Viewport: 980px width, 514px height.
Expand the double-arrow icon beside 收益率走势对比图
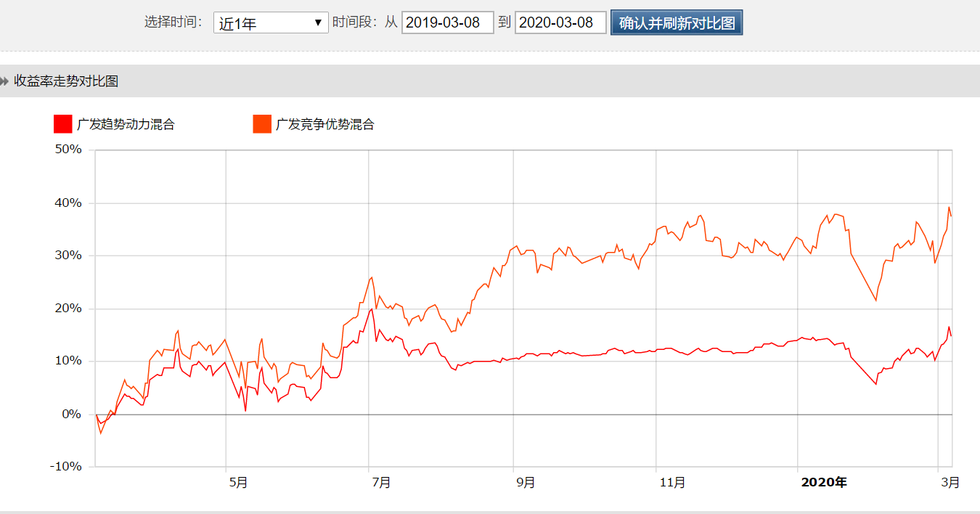click(5, 81)
